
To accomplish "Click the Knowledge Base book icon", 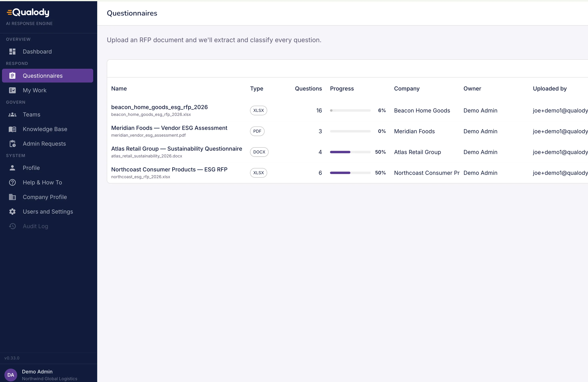I will point(12,129).
